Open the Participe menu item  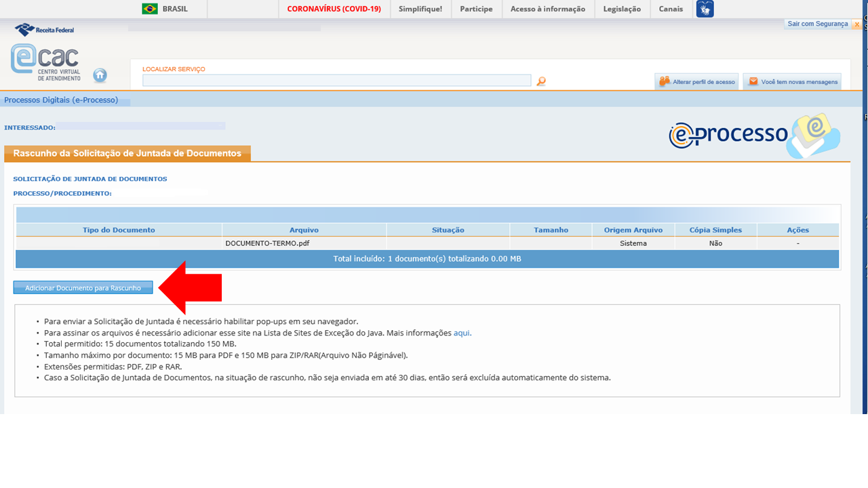point(476,9)
